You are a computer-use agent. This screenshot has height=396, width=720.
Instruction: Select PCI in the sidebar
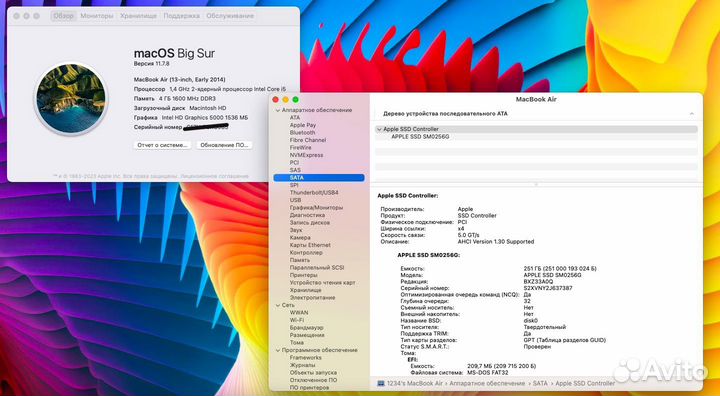coord(294,163)
